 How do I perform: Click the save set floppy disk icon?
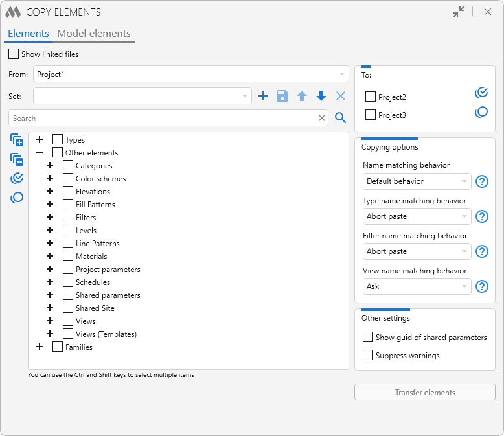282,97
